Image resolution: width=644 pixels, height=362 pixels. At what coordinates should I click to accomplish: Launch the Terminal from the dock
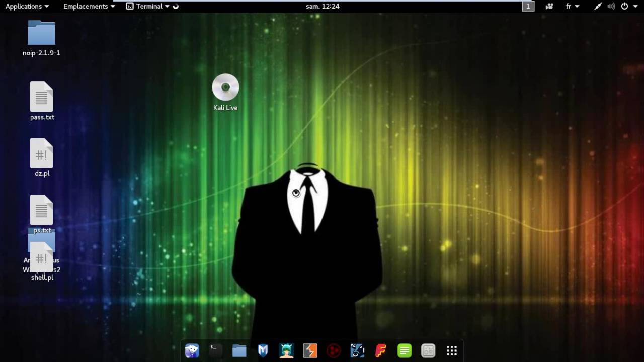tap(215, 350)
